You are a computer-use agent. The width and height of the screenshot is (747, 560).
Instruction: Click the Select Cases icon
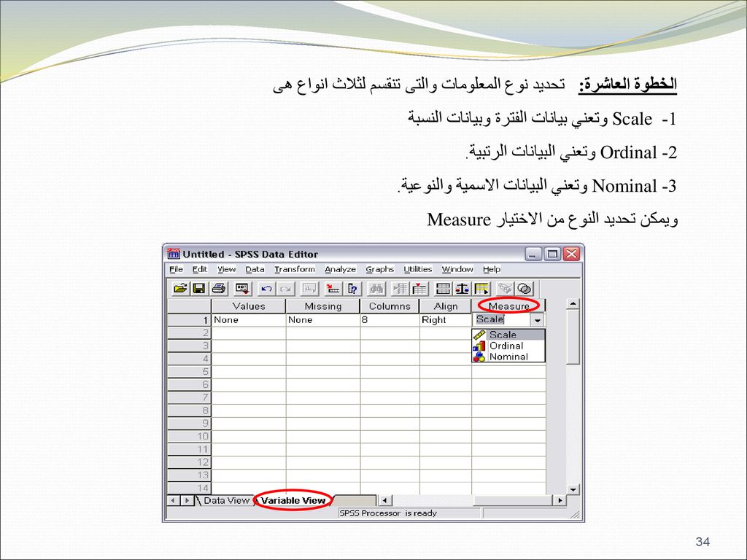coord(481,289)
